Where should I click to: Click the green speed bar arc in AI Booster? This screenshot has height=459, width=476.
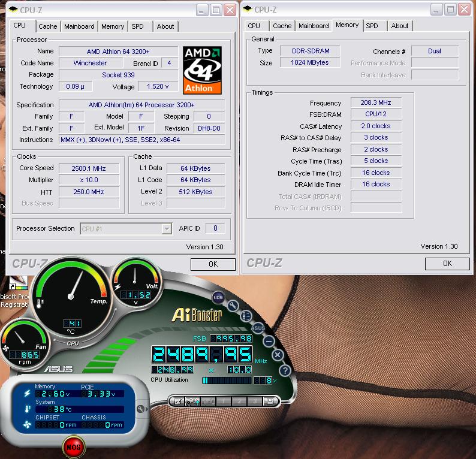[x=111, y=355]
